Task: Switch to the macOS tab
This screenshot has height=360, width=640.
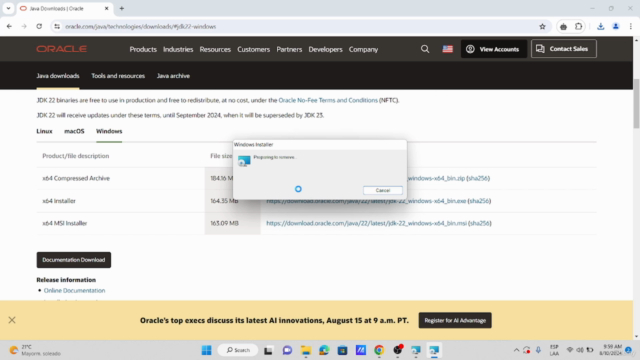Action: click(x=74, y=131)
